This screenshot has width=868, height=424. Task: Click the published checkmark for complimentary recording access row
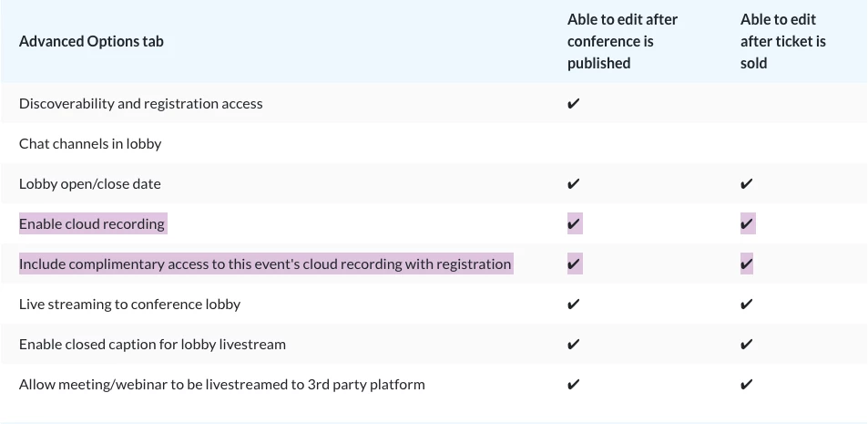point(574,264)
